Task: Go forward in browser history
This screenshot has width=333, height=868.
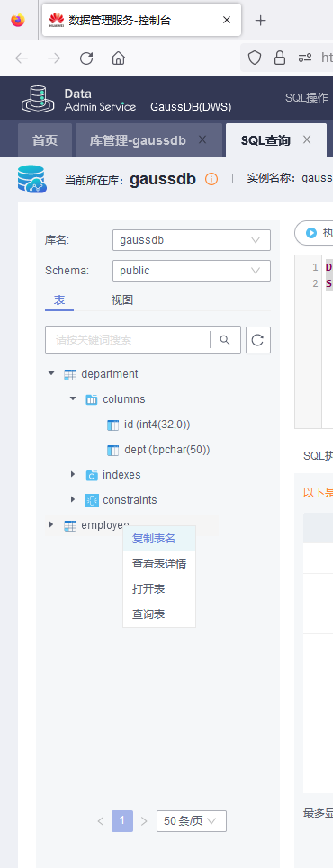Action: coord(54,58)
